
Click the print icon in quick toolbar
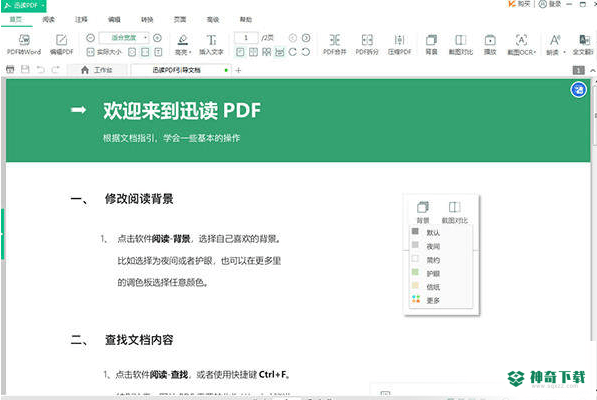(x=10, y=69)
